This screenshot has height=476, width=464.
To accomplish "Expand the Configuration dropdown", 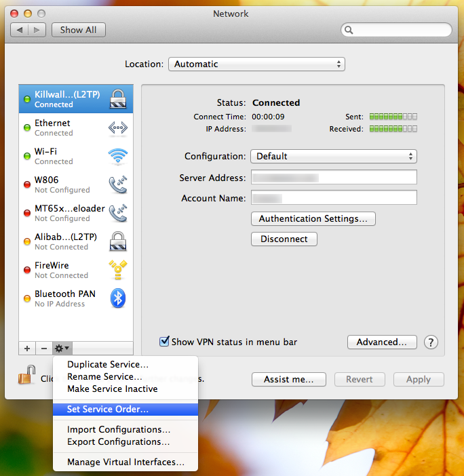I will pyautogui.click(x=333, y=156).
